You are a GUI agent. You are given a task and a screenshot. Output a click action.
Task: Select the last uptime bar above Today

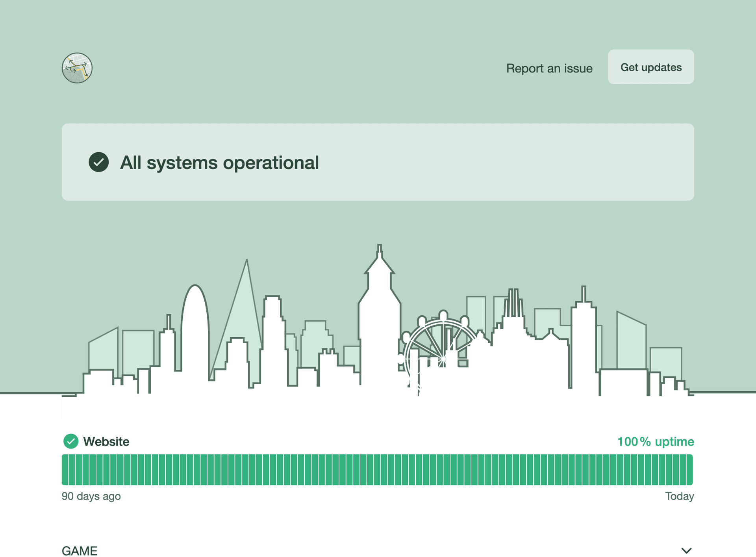689,470
